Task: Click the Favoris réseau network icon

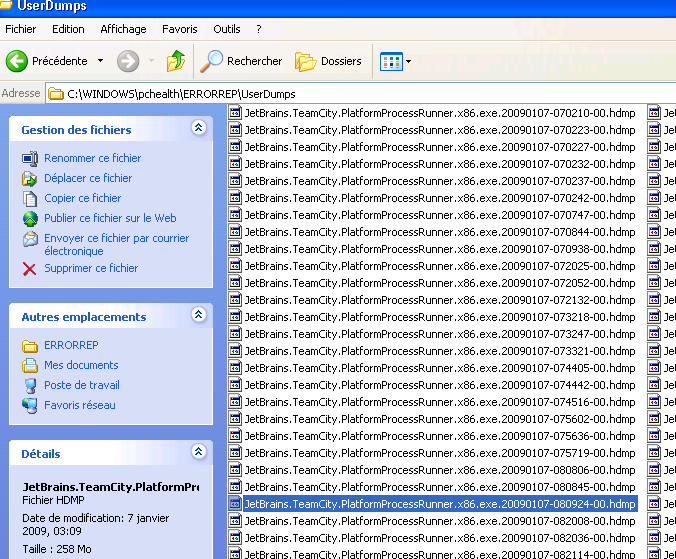Action: pyautogui.click(x=30, y=406)
